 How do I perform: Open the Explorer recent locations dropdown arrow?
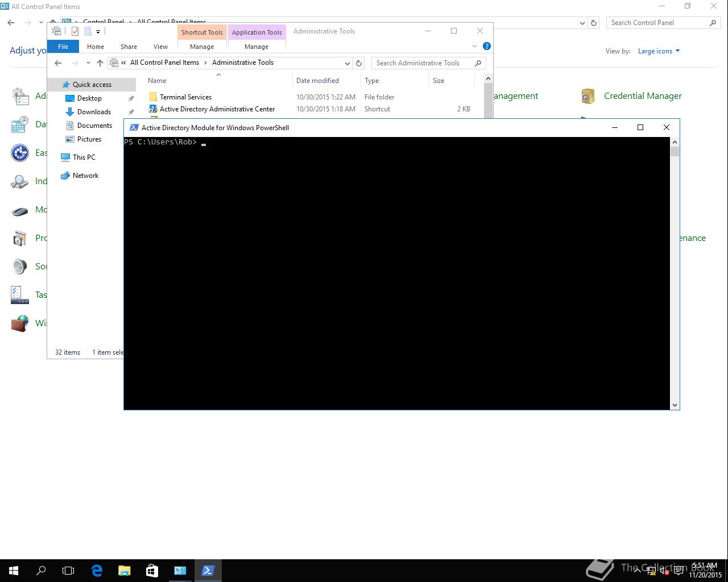point(88,63)
